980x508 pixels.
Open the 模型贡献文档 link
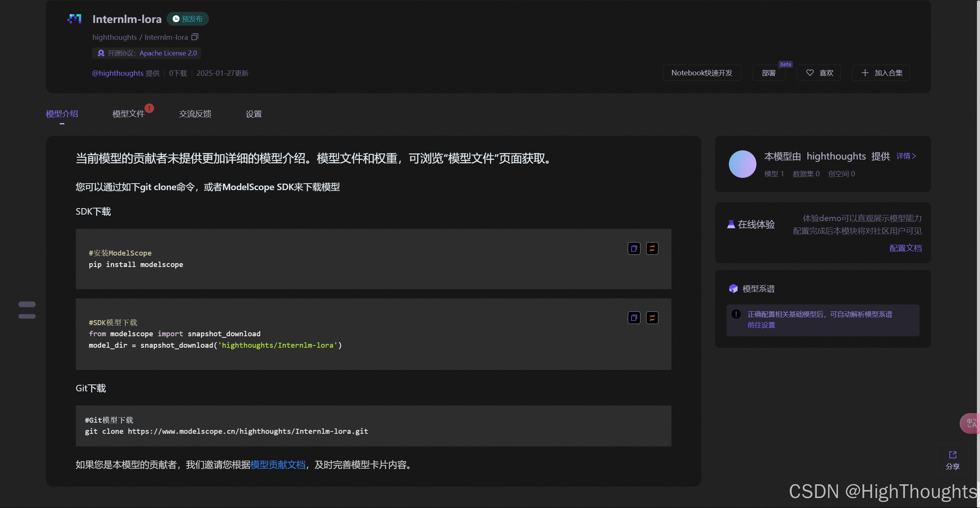click(x=278, y=465)
